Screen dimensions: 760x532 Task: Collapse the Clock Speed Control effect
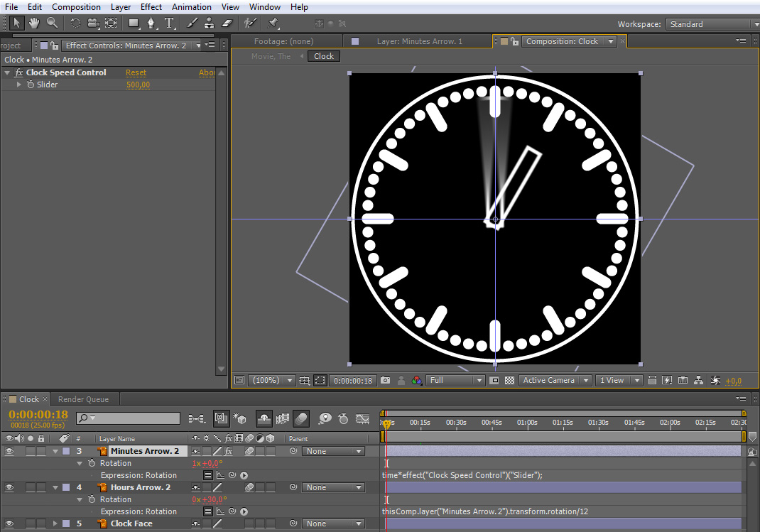pos(7,72)
